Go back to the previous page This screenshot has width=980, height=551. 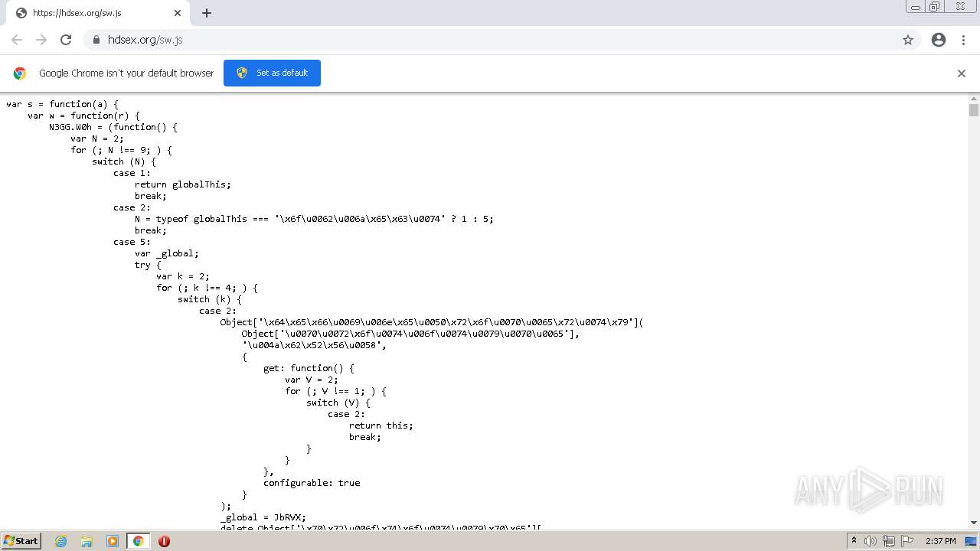17,40
